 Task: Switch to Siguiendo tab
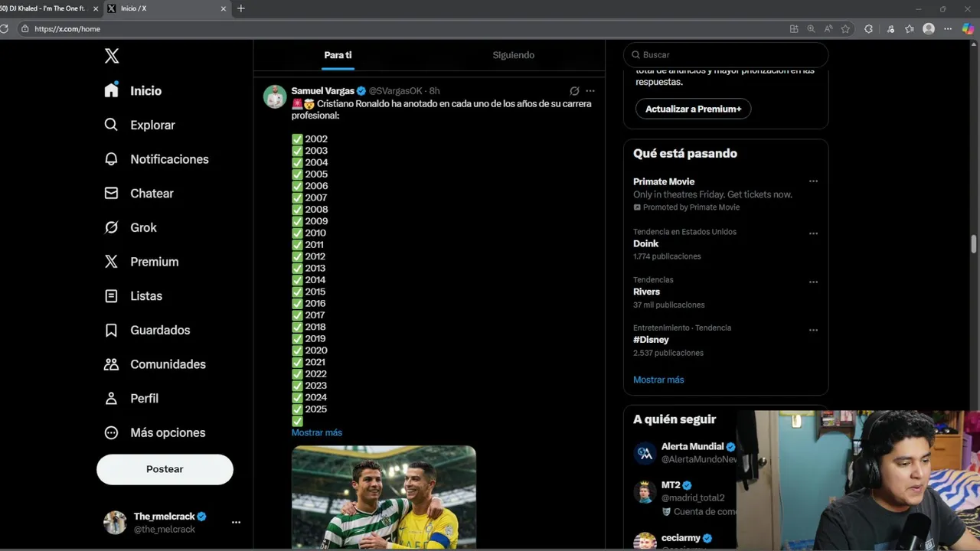point(513,55)
